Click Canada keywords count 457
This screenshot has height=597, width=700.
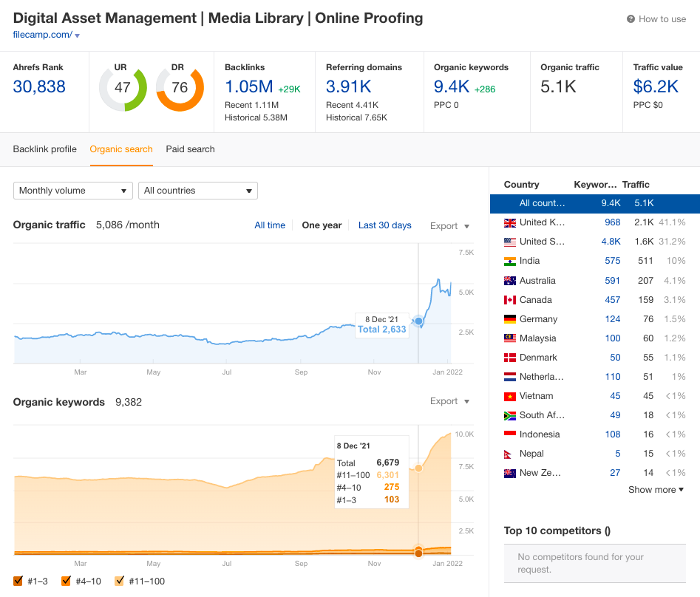tap(612, 300)
